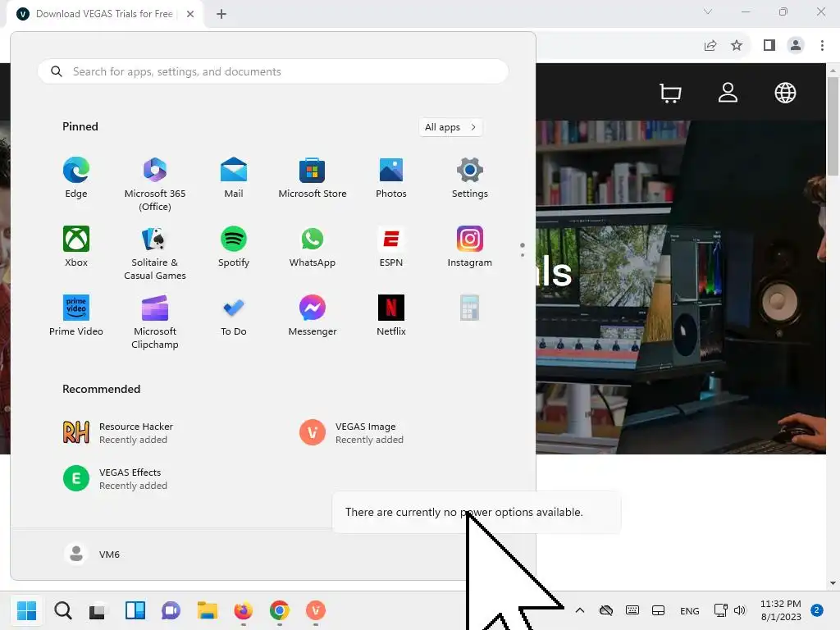Screen dimensions: 840x630
Task: Open Widgets from the taskbar
Action: pos(135,610)
